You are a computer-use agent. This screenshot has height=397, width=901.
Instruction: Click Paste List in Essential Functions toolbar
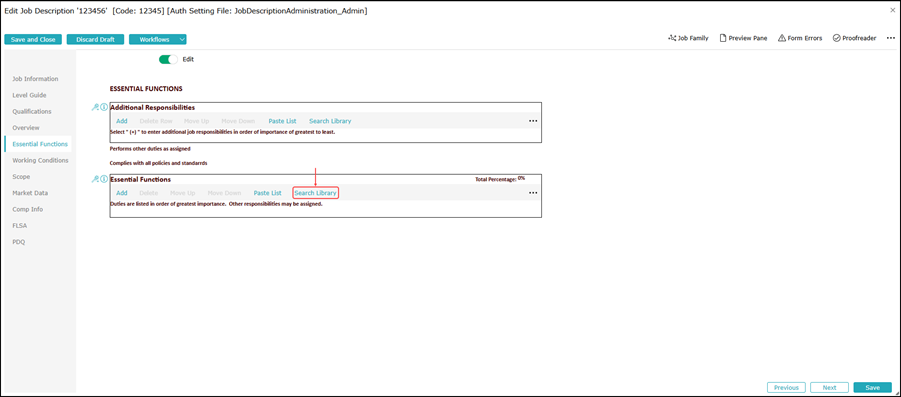coord(268,193)
